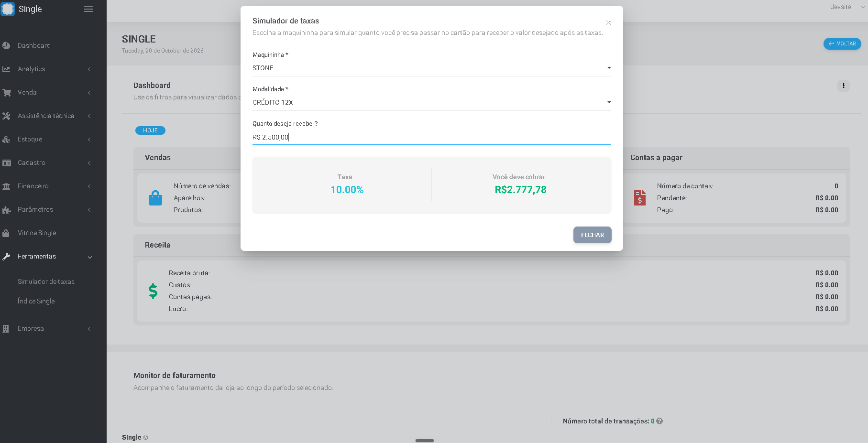Click the Estoque boxes icon
The image size is (868, 443).
(6, 139)
